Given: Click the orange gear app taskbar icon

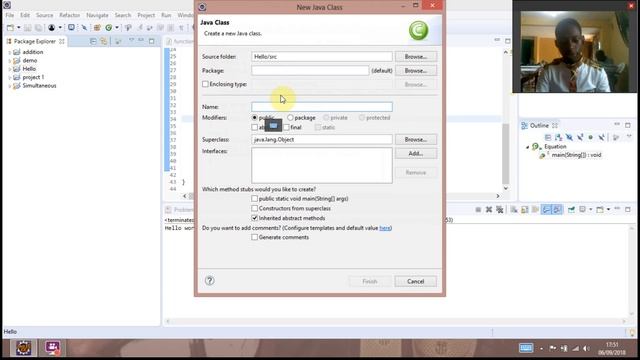Looking at the screenshot, I should (24, 348).
